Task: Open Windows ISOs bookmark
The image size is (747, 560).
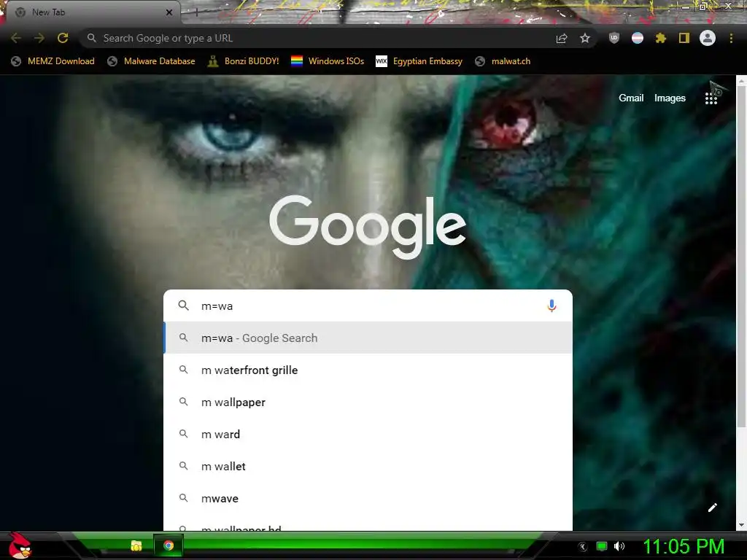Action: tap(328, 61)
